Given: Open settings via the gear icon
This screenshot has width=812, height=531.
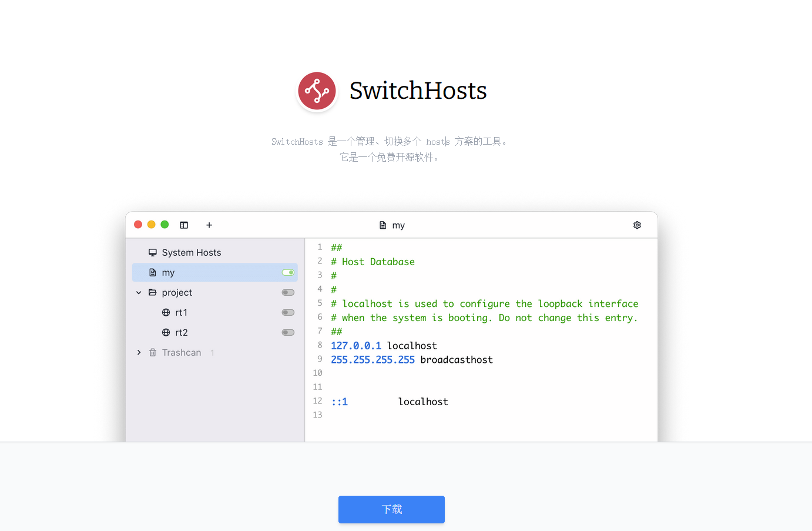Looking at the screenshot, I should coord(637,225).
